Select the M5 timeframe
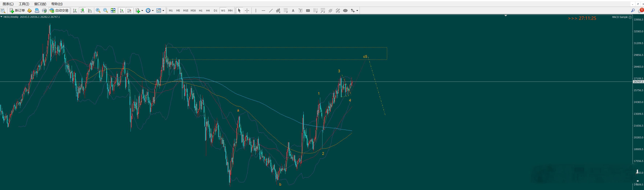The width and height of the screenshot is (644, 190). pos(178,11)
